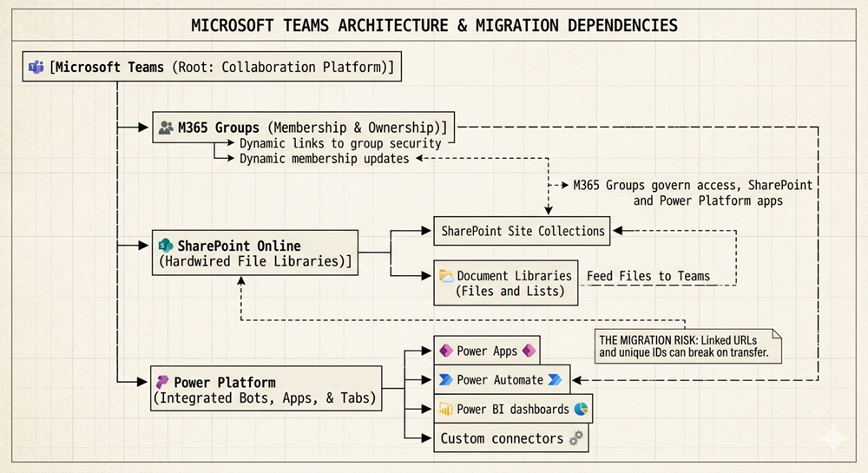Screen dimensions: 868x473
Task: Click the diagram title heading
Action: (x=434, y=25)
